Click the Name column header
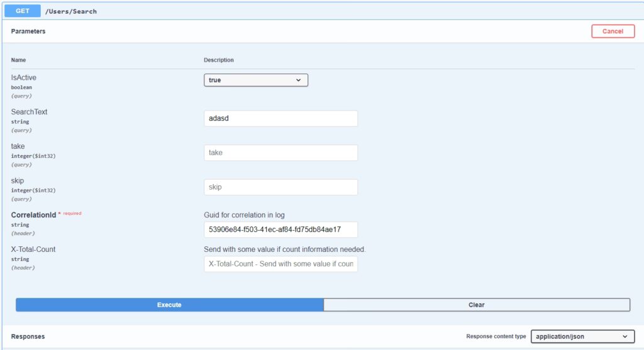 tap(19, 60)
